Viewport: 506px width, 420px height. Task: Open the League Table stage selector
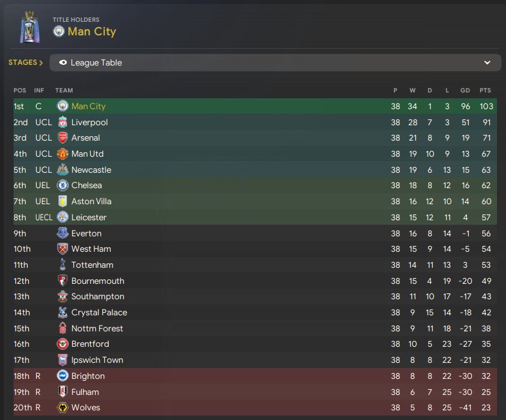coord(275,62)
